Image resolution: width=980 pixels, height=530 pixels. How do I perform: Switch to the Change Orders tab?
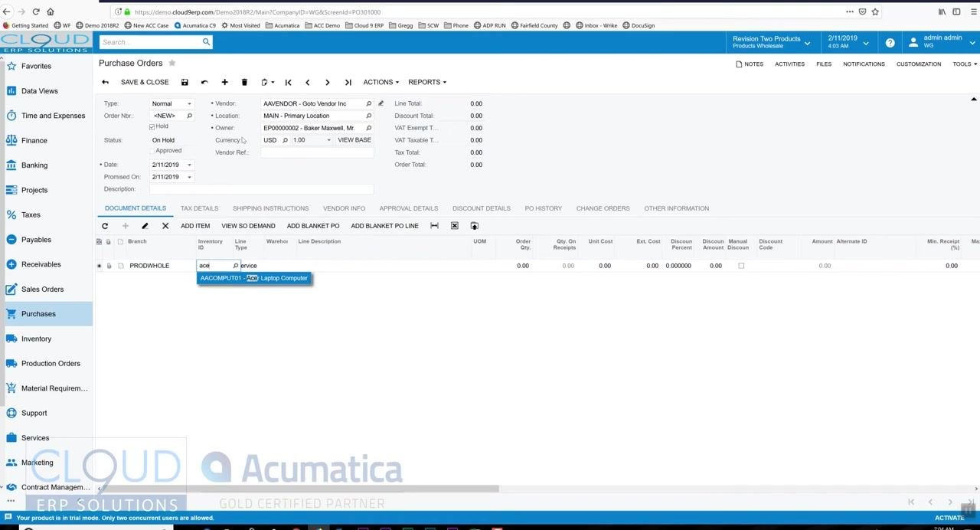click(x=603, y=208)
